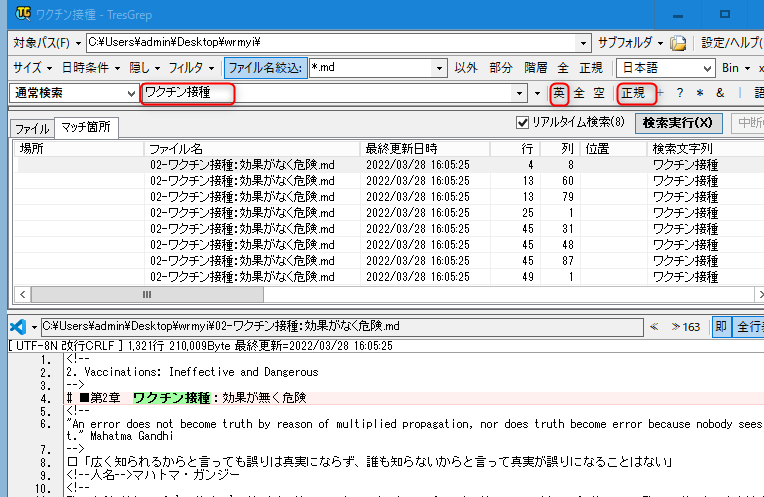Insert the ? wildcard symbol button
The height and width of the screenshot is (497, 764).
(680, 93)
